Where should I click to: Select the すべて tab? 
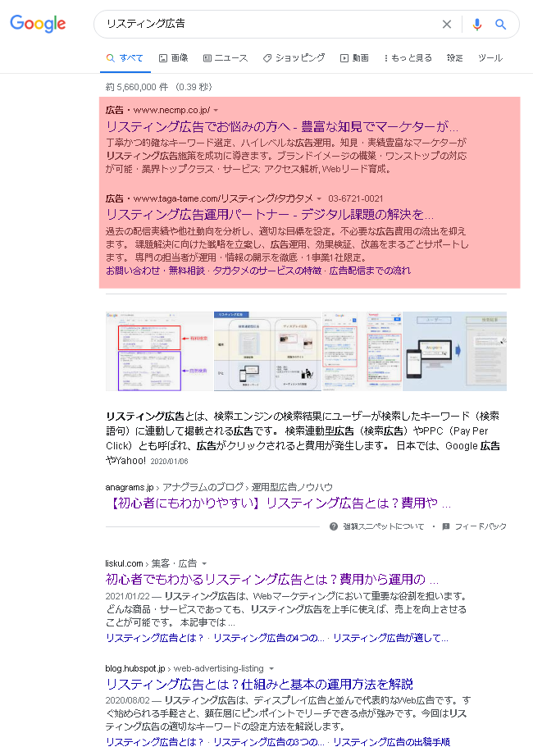pyautogui.click(x=125, y=58)
